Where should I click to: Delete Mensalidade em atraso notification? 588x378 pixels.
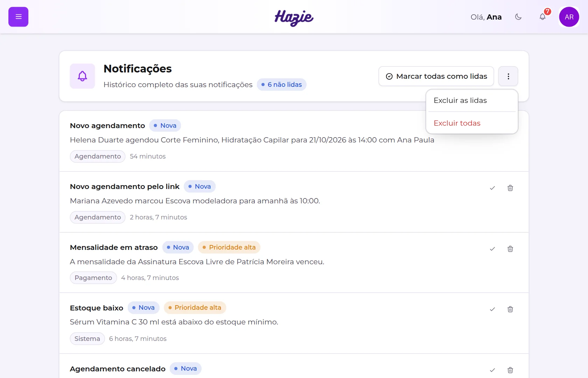tap(510, 249)
